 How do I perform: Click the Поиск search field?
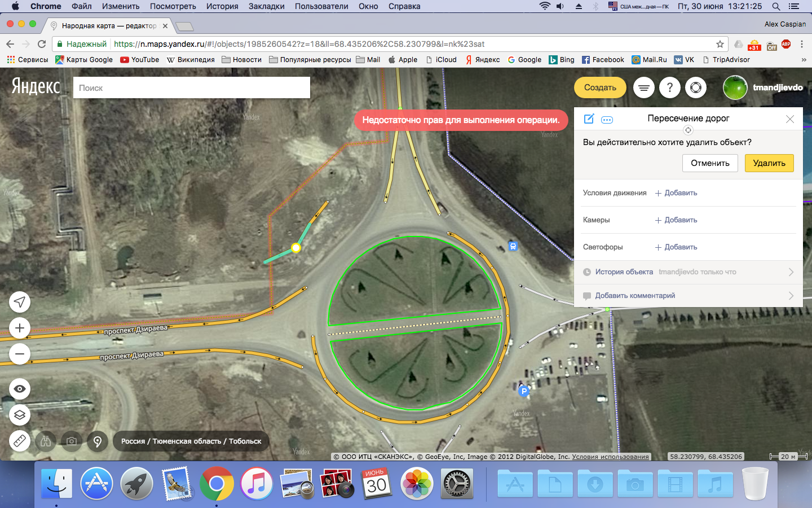[192, 87]
